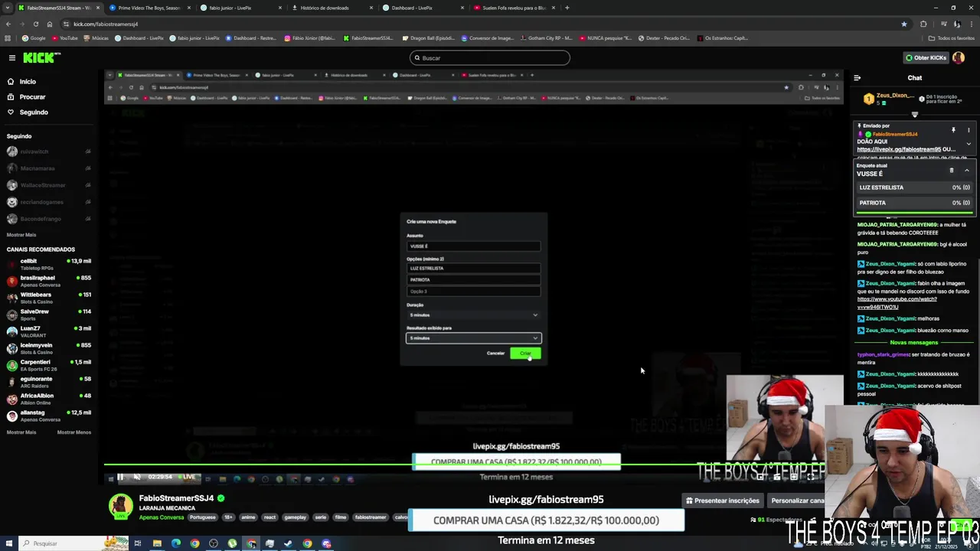Viewport: 980px width, 551px height.
Task: Click Criar button in poll dialog
Action: [525, 353]
